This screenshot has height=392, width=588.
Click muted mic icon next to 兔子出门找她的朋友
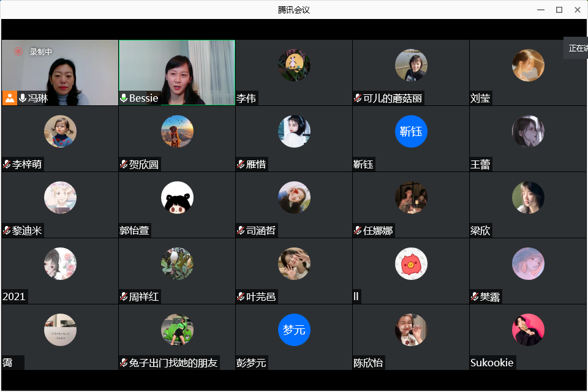124,363
